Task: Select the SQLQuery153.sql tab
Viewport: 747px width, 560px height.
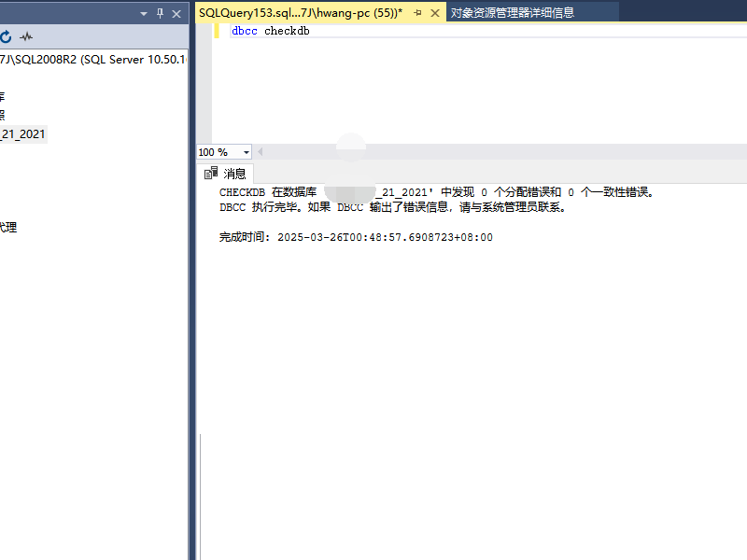Action: point(301,13)
